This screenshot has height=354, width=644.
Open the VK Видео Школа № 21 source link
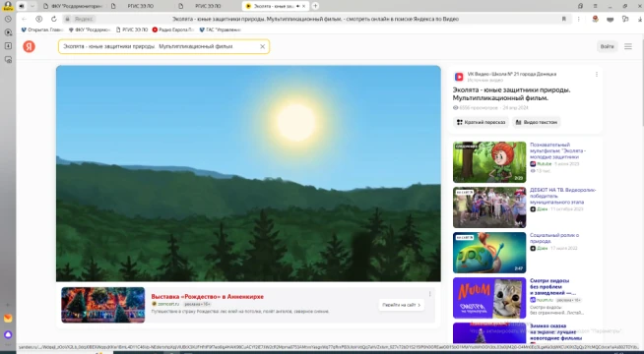point(512,75)
